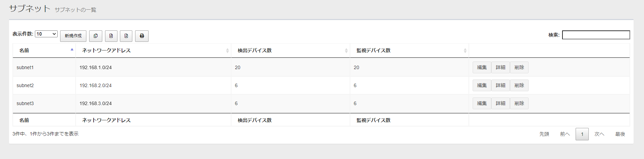Sort by 監視デバイス数 column

tap(409, 50)
